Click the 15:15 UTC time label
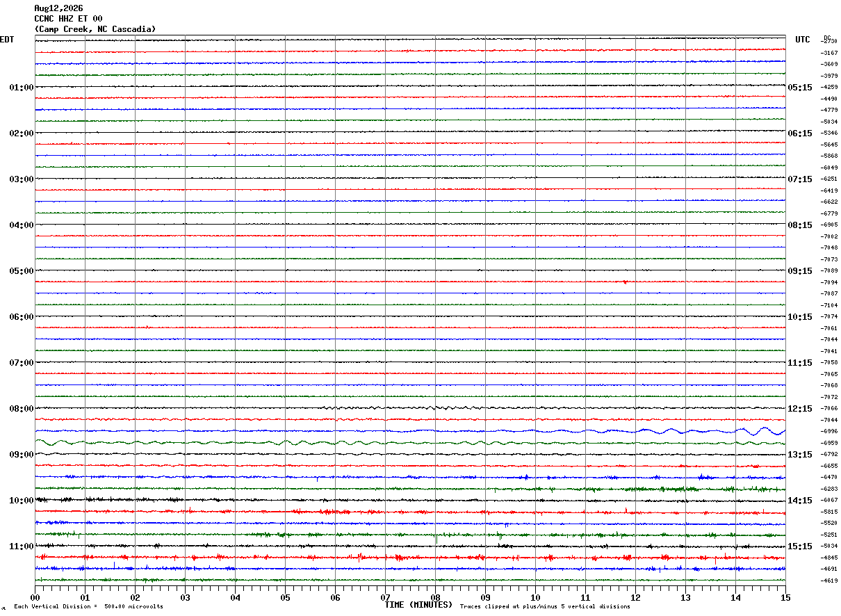This screenshot has width=841, height=616. pos(800,546)
